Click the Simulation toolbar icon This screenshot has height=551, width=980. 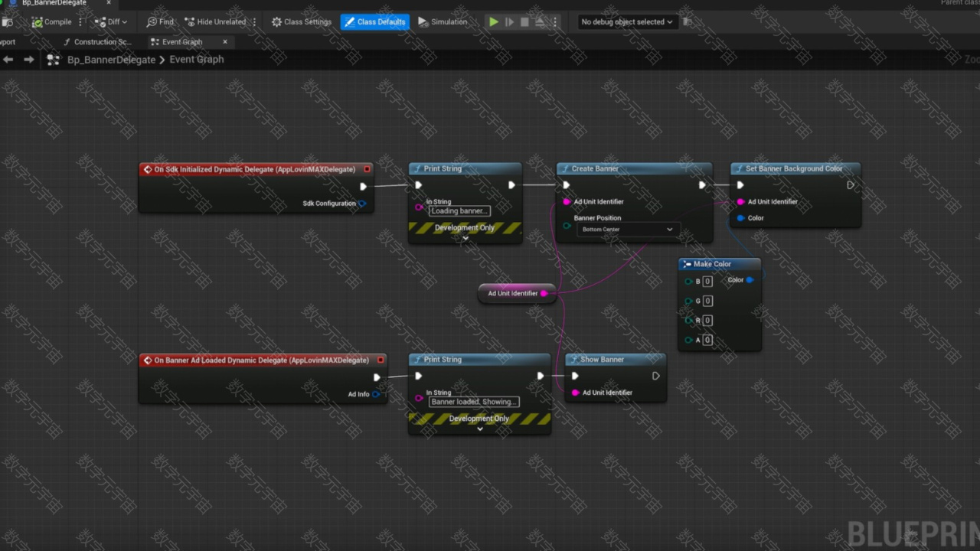[423, 22]
